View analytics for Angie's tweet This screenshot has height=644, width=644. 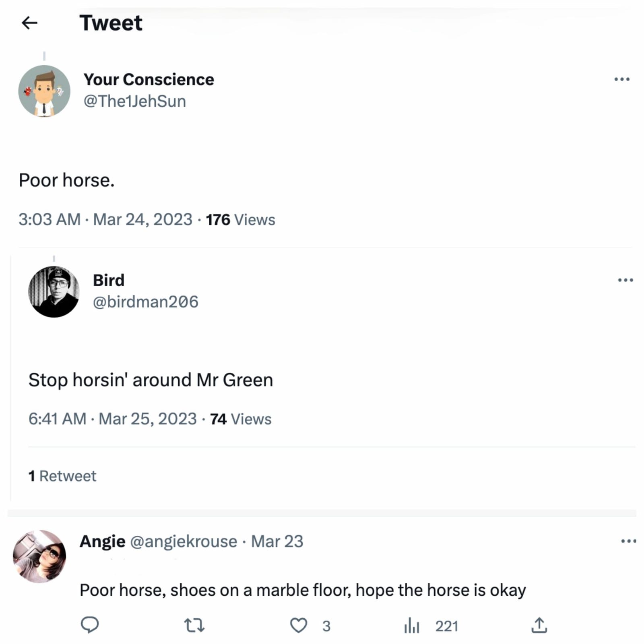[x=412, y=625]
